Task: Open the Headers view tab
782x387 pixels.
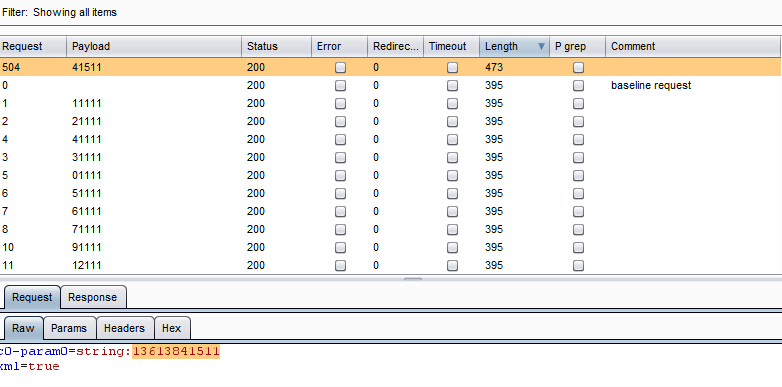Action: pos(125,328)
